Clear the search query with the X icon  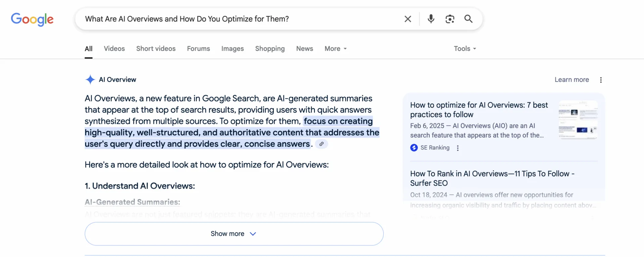(x=408, y=19)
